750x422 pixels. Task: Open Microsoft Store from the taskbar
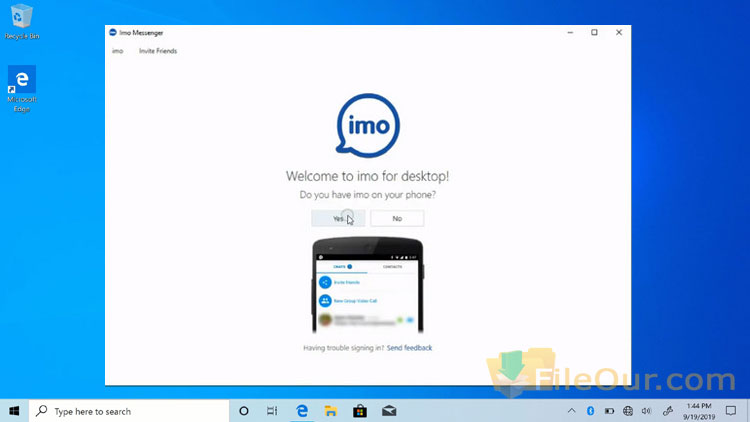(360, 411)
